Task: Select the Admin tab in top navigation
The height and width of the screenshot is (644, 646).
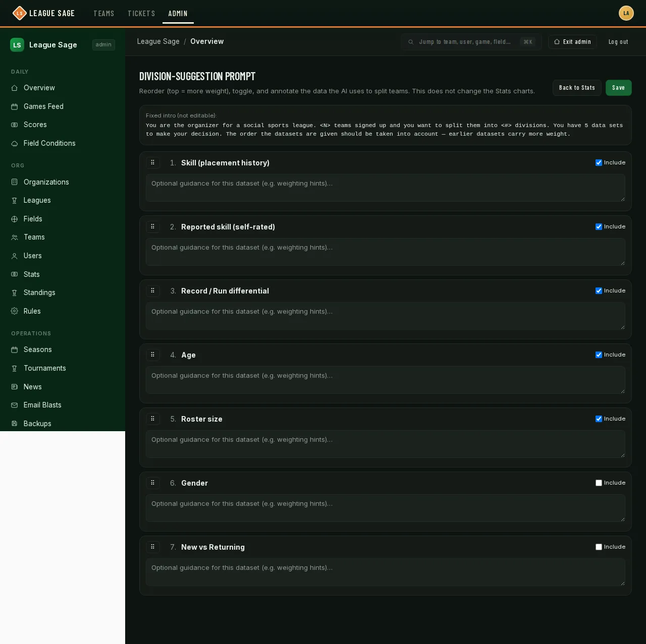Action: (x=178, y=14)
